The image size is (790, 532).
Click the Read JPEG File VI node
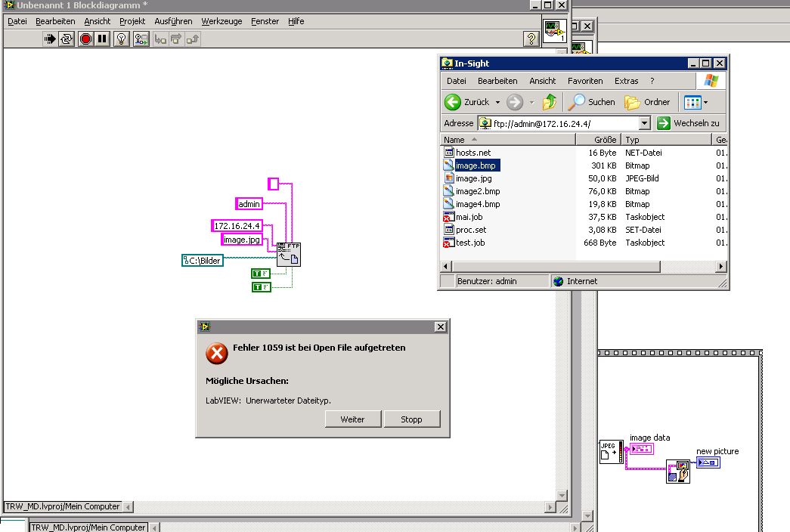611,452
